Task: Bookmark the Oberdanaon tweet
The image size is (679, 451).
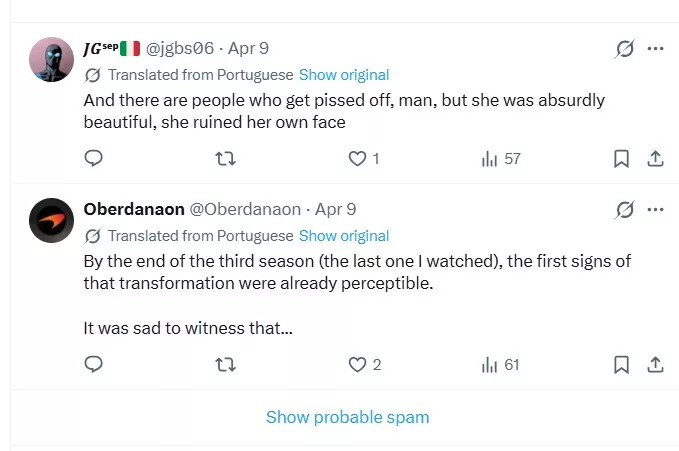Action: (621, 365)
